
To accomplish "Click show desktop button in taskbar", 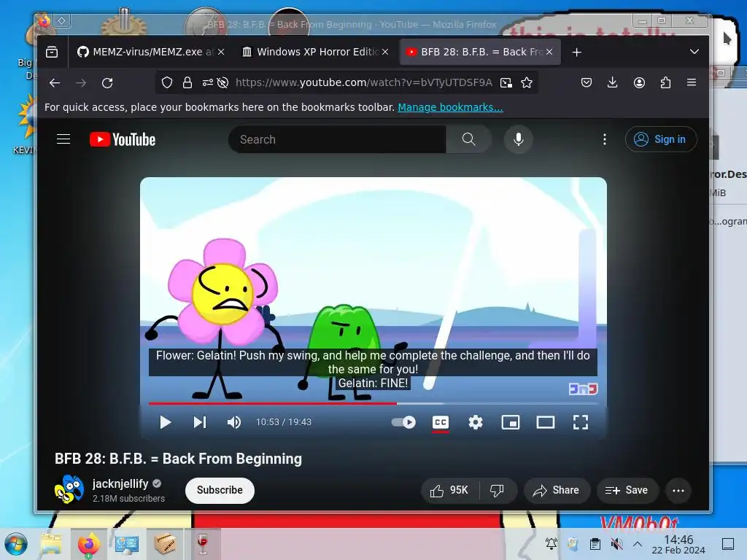I will click(728, 544).
